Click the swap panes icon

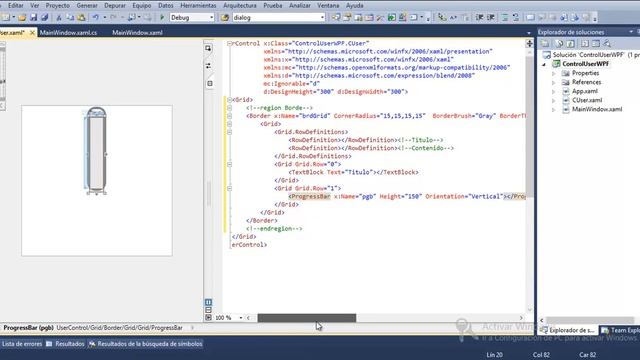point(209,66)
